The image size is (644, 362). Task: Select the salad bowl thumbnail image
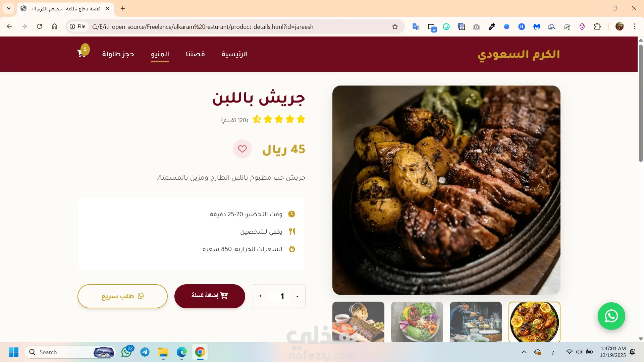tap(417, 322)
